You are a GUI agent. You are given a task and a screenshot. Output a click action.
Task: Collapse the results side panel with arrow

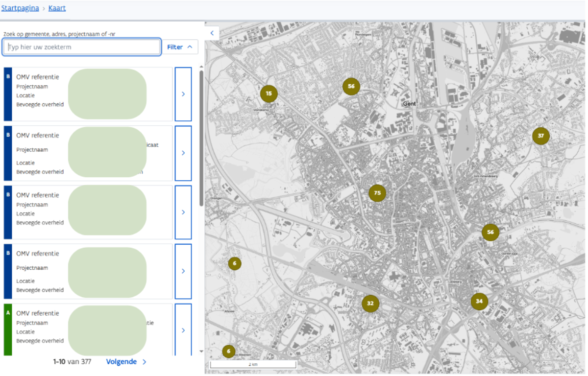coord(212,33)
